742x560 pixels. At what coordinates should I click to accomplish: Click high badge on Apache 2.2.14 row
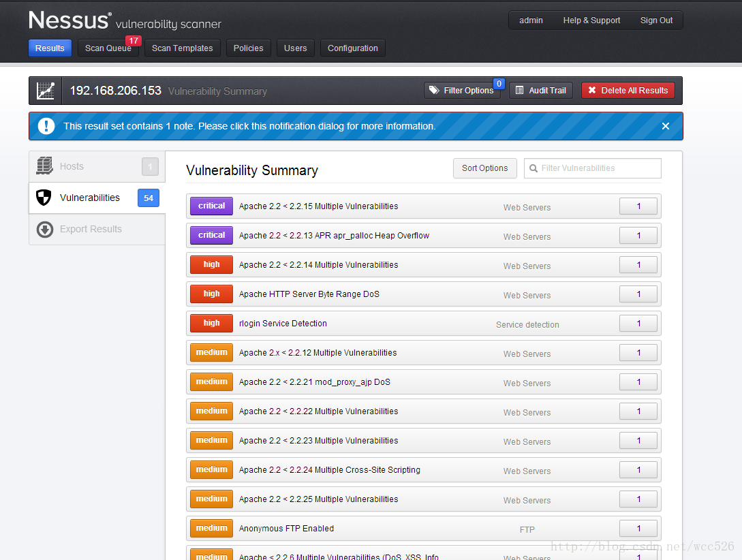tap(211, 265)
